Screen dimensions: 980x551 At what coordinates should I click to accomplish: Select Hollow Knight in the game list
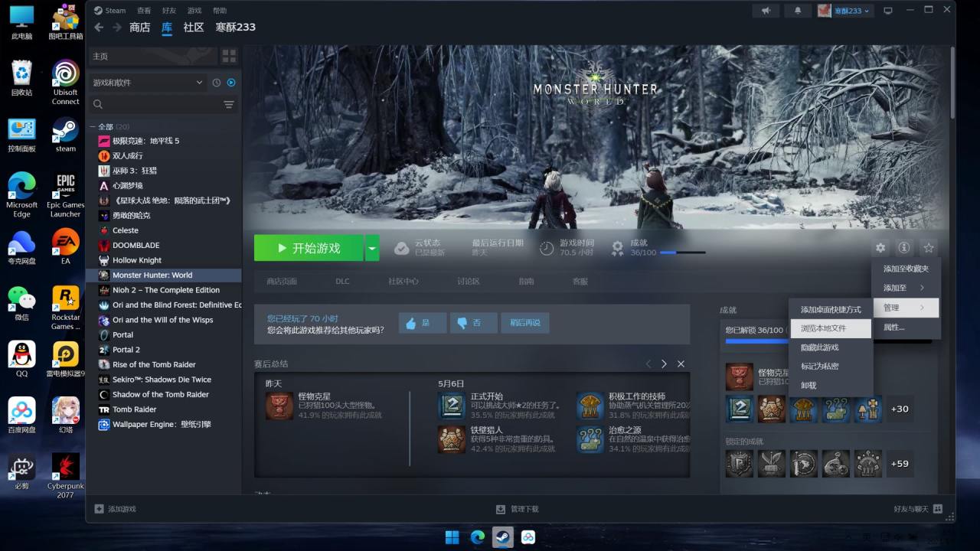tap(165, 260)
